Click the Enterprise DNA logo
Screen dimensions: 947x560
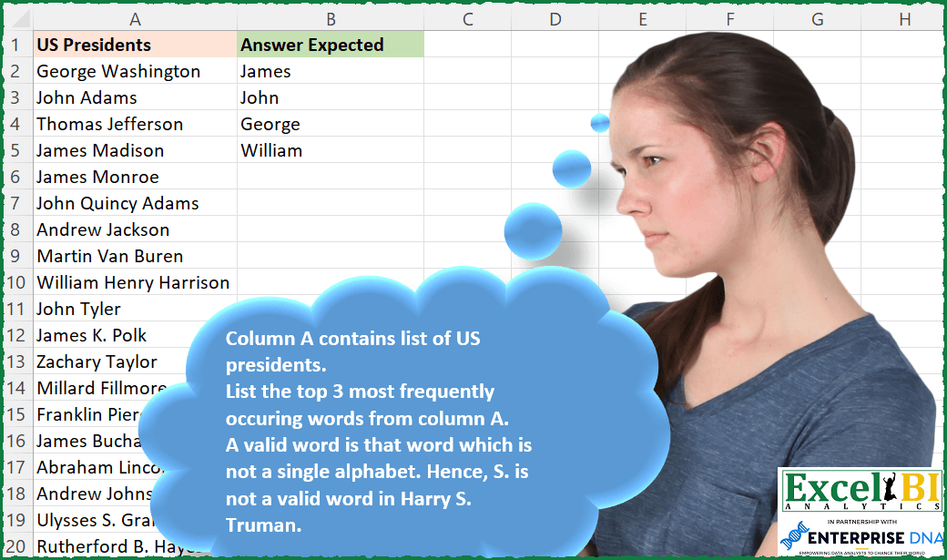(860, 537)
